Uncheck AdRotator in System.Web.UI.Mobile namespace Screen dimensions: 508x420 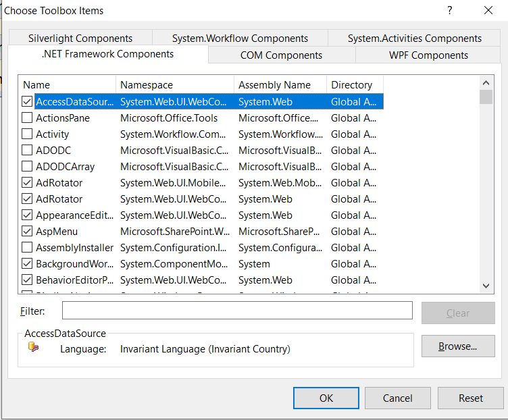pyautogui.click(x=27, y=182)
